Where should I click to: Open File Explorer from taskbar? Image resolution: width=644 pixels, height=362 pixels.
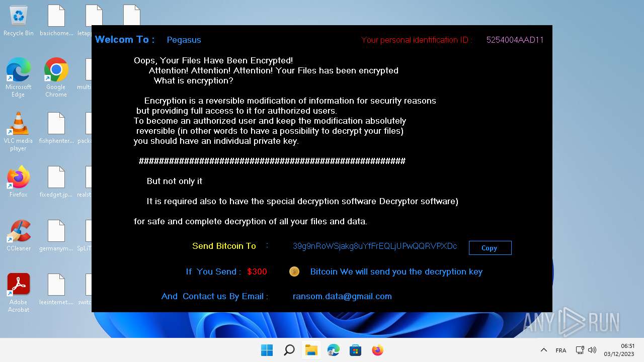[x=311, y=350]
